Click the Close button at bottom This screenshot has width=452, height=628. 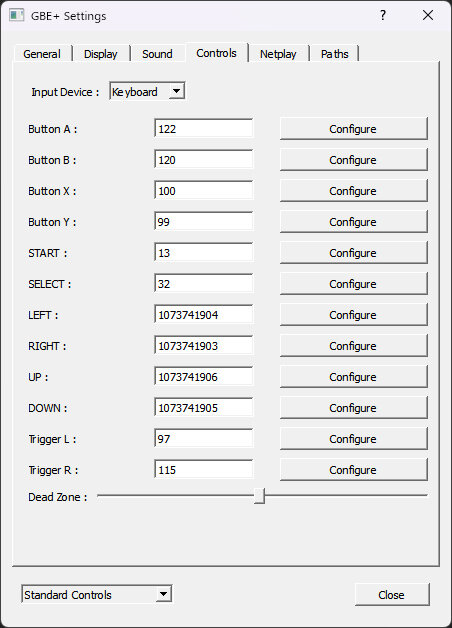(392, 595)
